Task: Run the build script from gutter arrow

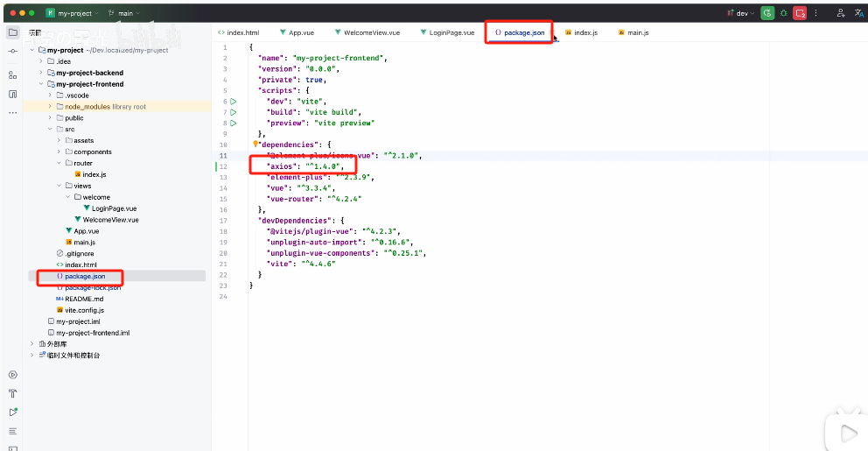Action: point(234,112)
